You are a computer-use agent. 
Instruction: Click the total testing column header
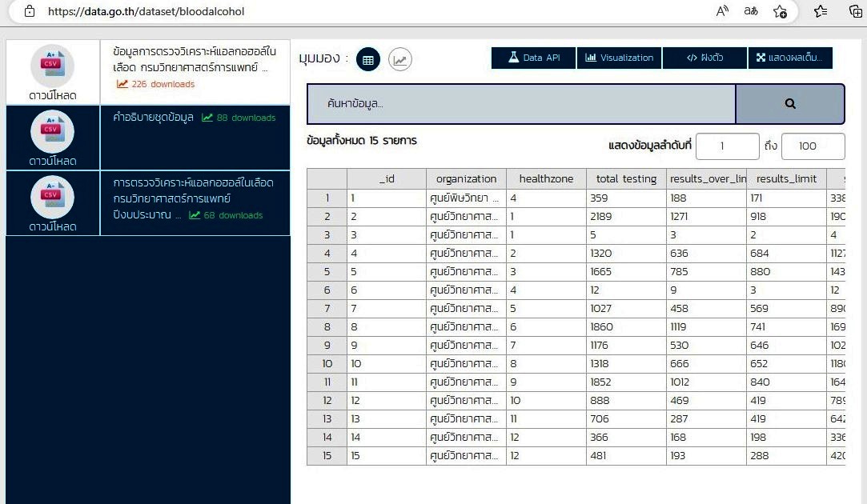(627, 178)
